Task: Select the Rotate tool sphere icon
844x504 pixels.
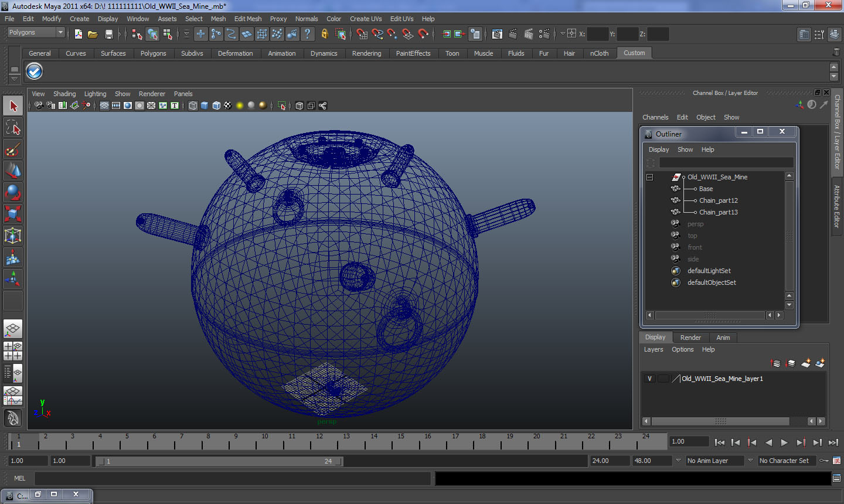Action: 13,192
